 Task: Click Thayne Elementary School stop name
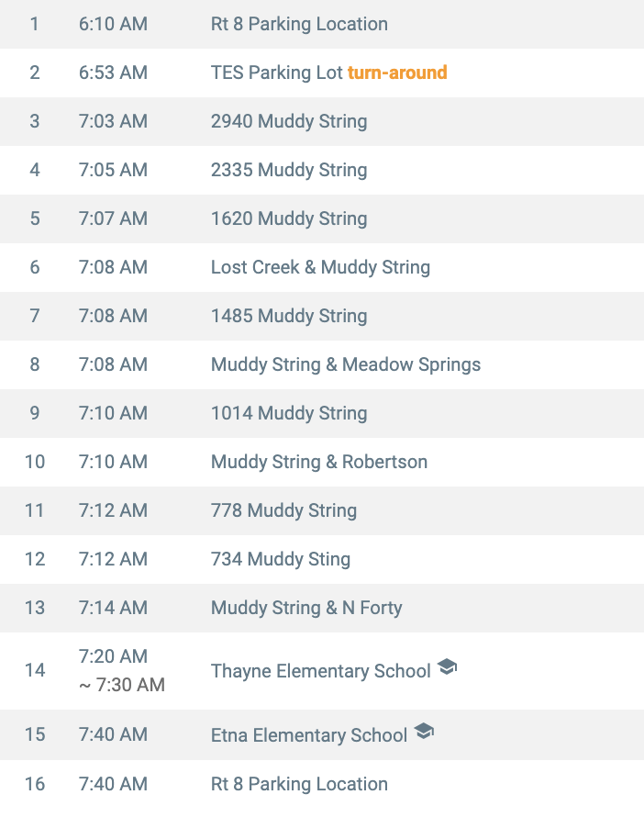321,671
